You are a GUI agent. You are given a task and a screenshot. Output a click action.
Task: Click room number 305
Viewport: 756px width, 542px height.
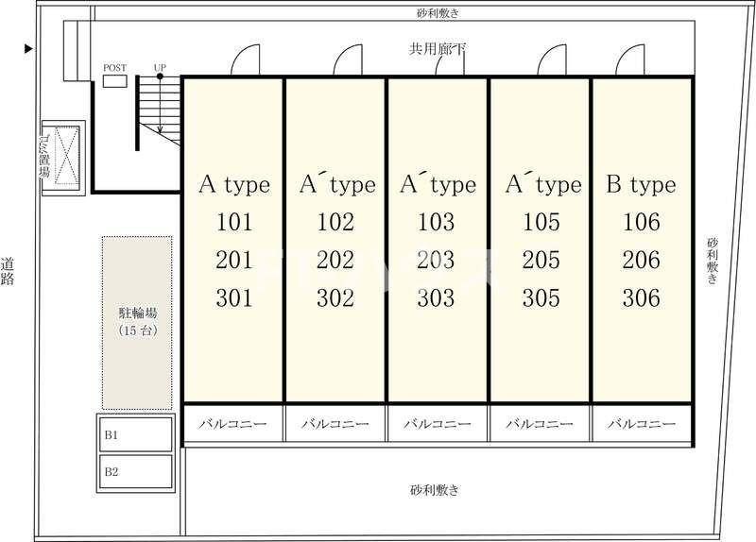(x=541, y=297)
